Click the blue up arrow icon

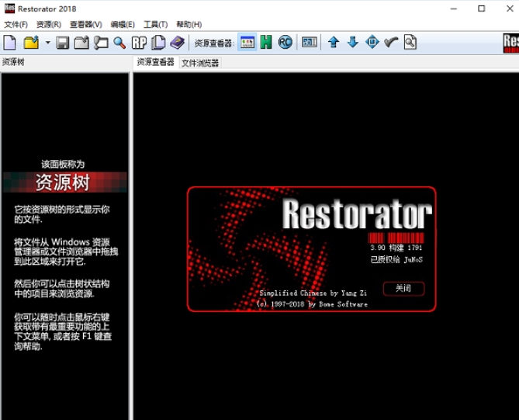334,43
